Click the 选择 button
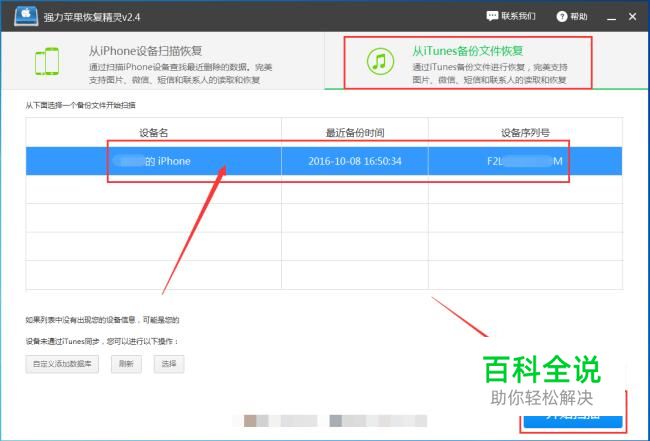The height and width of the screenshot is (441, 650). click(169, 364)
